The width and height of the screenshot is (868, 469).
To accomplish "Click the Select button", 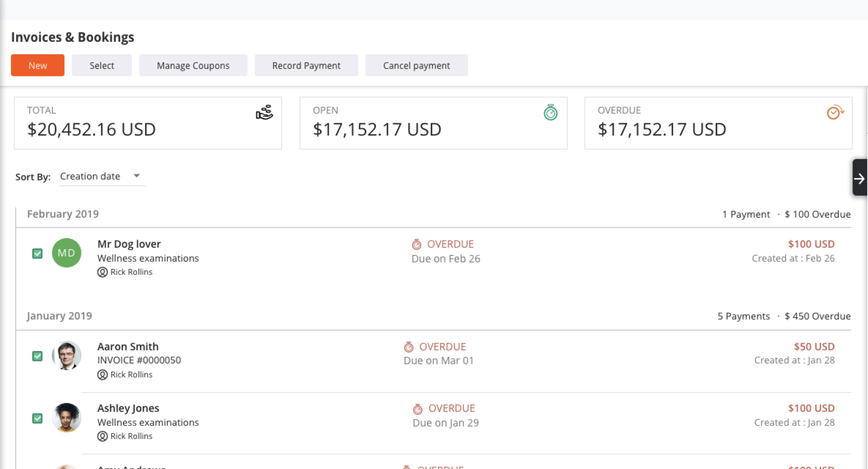I will [x=102, y=65].
